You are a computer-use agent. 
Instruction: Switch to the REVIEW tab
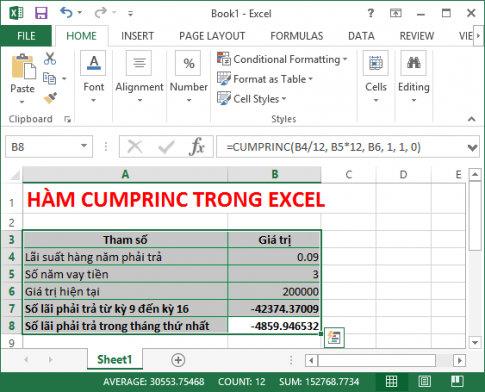[x=417, y=36]
